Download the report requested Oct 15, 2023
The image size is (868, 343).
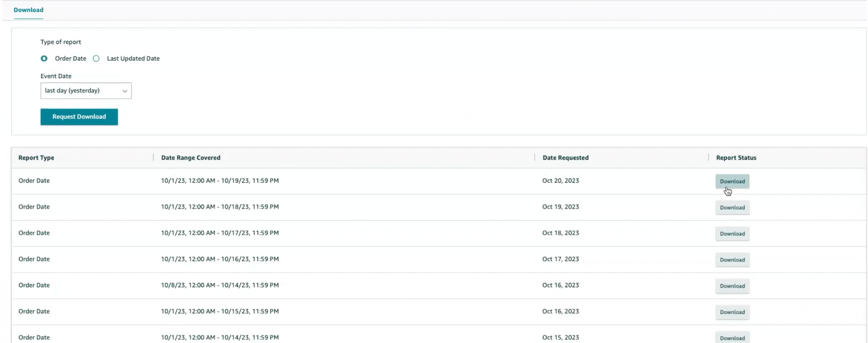pyautogui.click(x=732, y=338)
